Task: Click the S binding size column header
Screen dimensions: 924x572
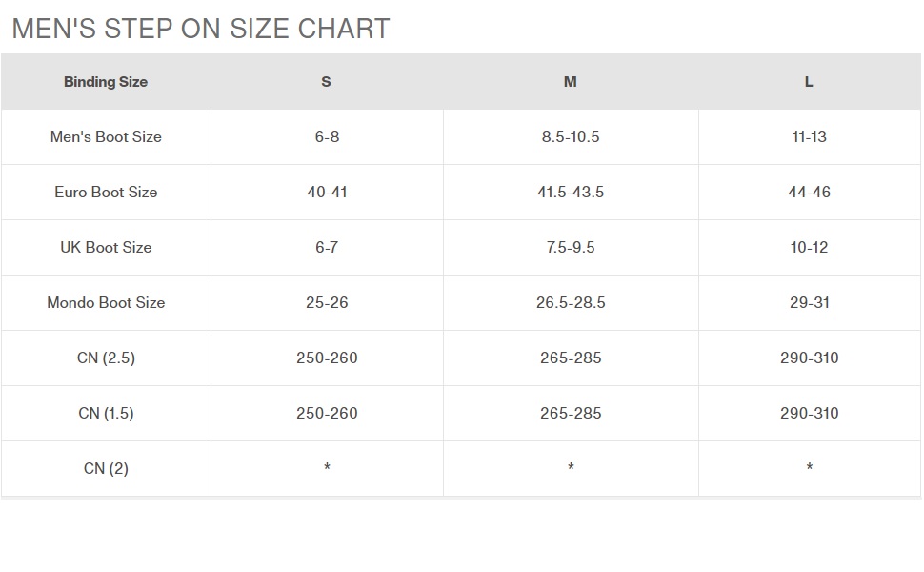Action: [x=326, y=82]
